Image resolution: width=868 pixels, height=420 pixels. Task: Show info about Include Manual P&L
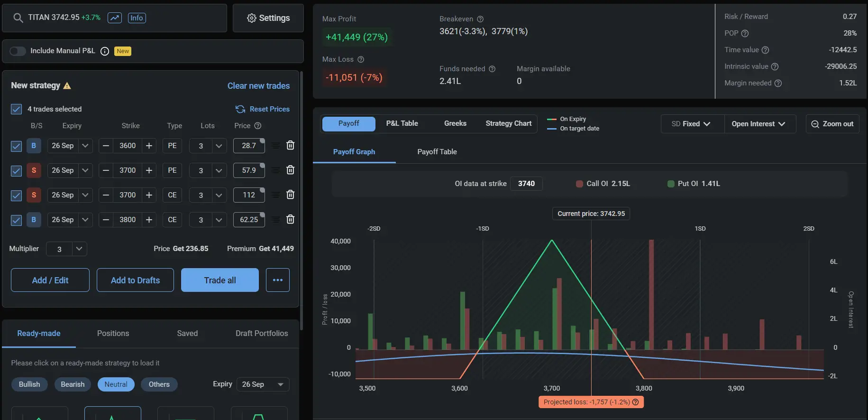[x=105, y=51]
